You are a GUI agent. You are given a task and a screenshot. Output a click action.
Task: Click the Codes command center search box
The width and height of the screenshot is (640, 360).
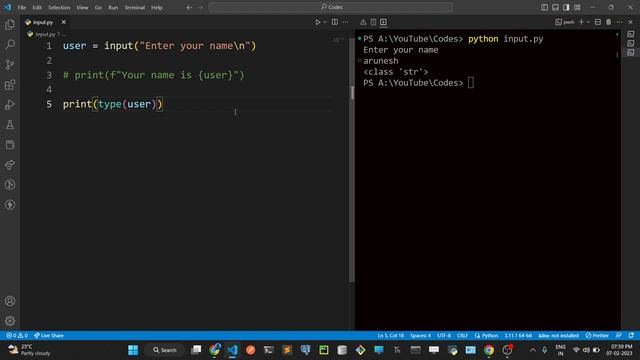[x=331, y=7]
